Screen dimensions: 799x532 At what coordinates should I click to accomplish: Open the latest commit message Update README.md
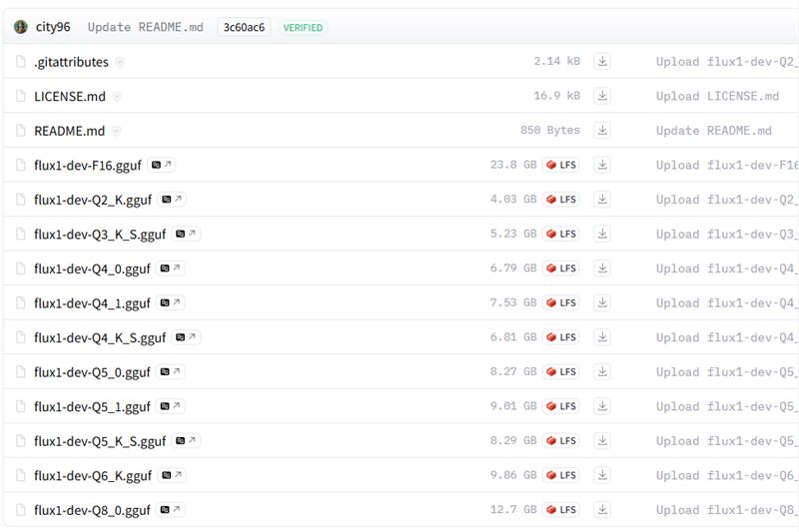pos(145,27)
